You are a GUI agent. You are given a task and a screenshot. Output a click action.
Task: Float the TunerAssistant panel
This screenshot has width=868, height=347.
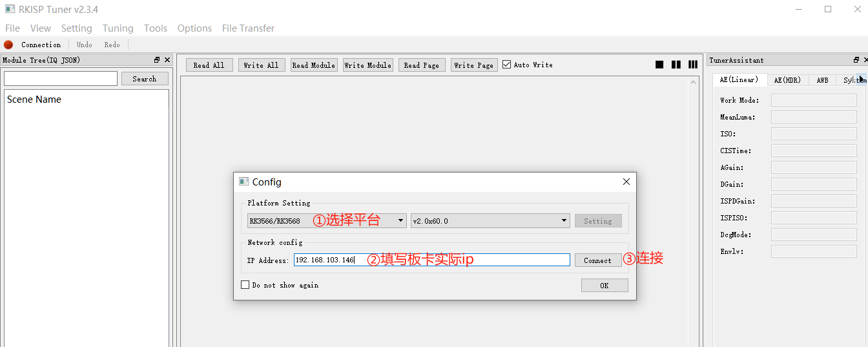856,60
